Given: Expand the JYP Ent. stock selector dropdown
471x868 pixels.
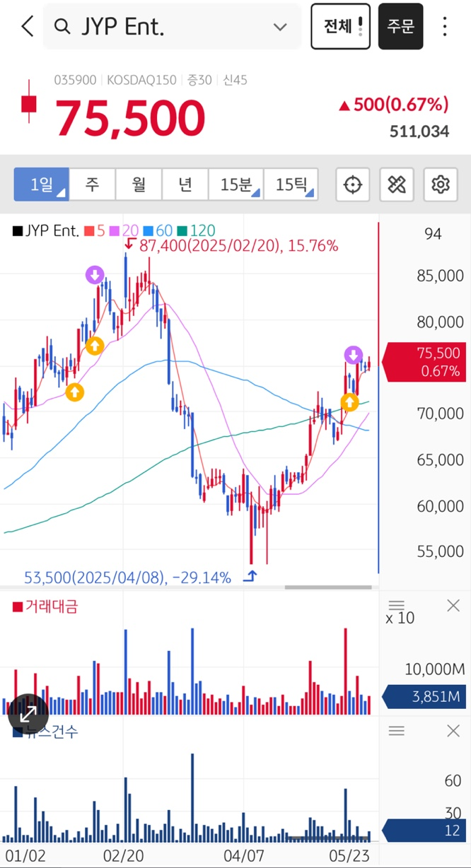Looking at the screenshot, I should [x=280, y=27].
